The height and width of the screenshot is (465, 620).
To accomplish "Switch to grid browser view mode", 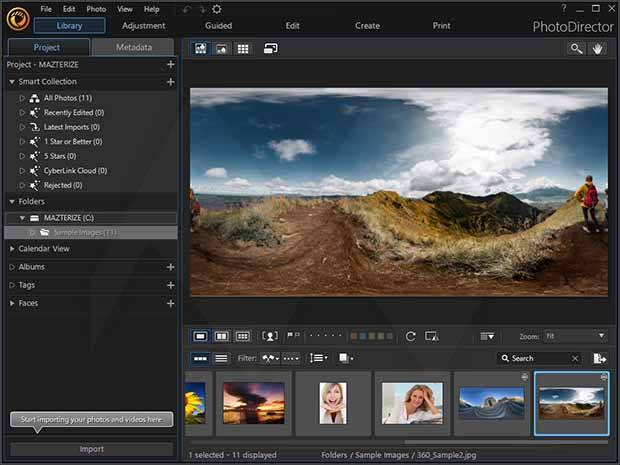I will [x=243, y=48].
